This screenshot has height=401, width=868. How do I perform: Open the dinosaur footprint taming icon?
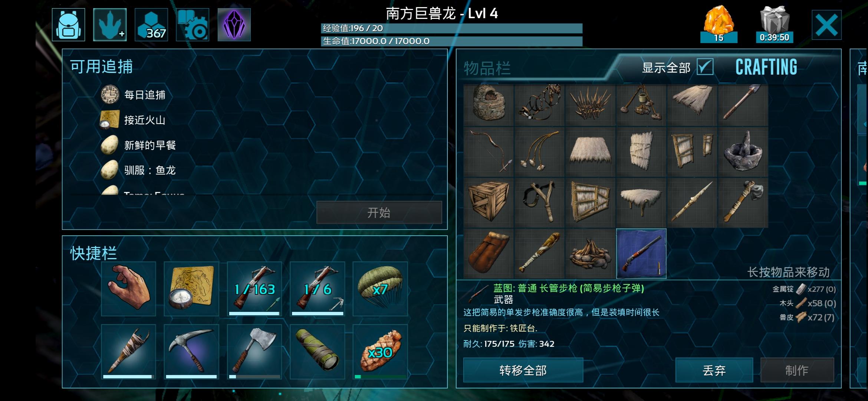pyautogui.click(x=110, y=25)
